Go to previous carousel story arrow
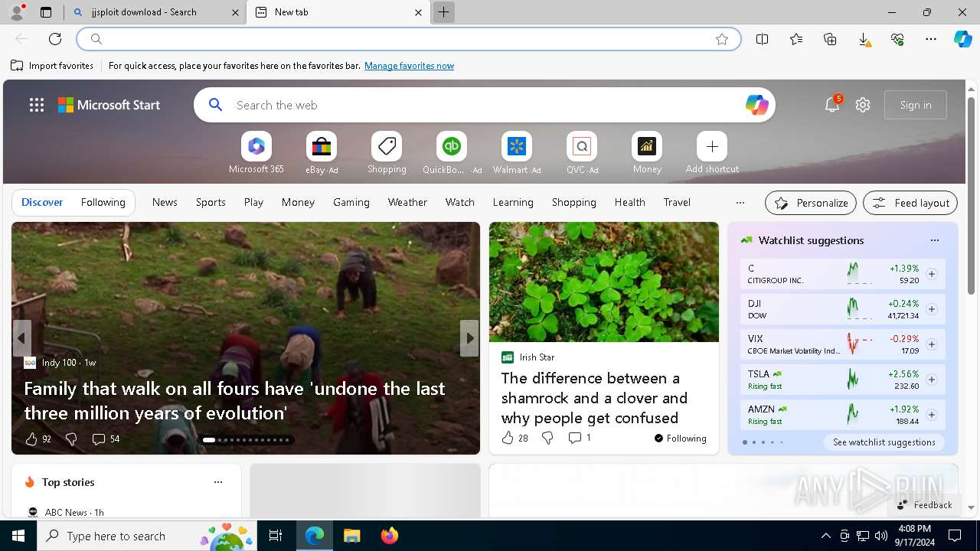Image resolution: width=980 pixels, height=551 pixels. click(x=21, y=338)
